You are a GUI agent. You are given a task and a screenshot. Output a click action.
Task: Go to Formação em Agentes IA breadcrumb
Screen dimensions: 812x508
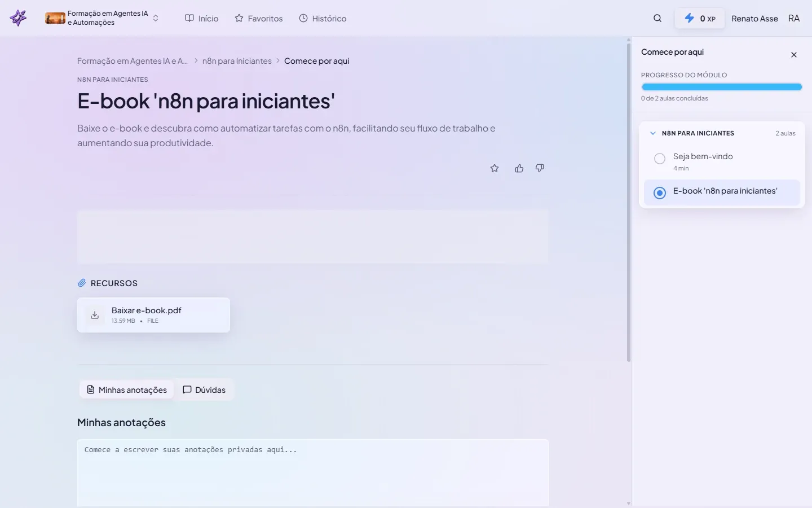point(133,61)
